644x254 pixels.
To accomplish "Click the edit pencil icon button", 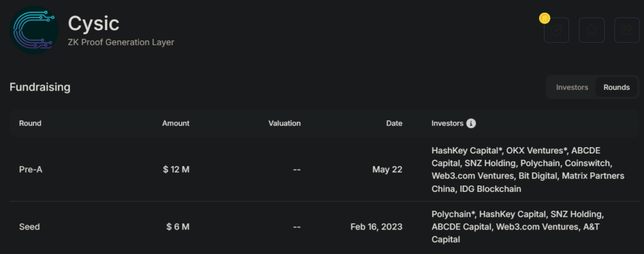I will click(556, 30).
